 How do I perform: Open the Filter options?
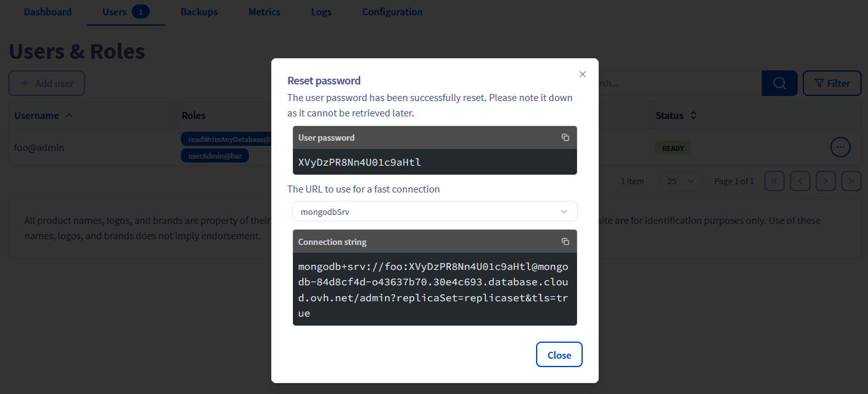pos(832,83)
